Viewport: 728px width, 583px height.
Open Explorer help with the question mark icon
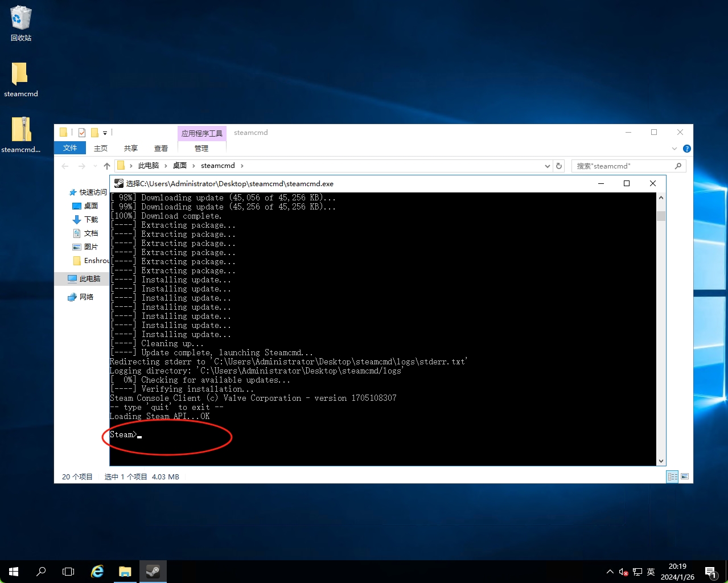(687, 149)
